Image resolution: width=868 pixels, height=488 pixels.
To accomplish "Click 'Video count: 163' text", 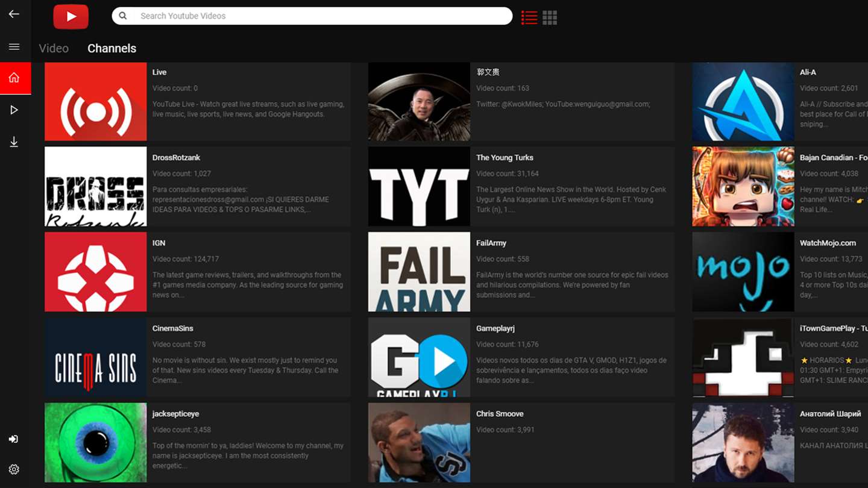I will click(x=503, y=88).
